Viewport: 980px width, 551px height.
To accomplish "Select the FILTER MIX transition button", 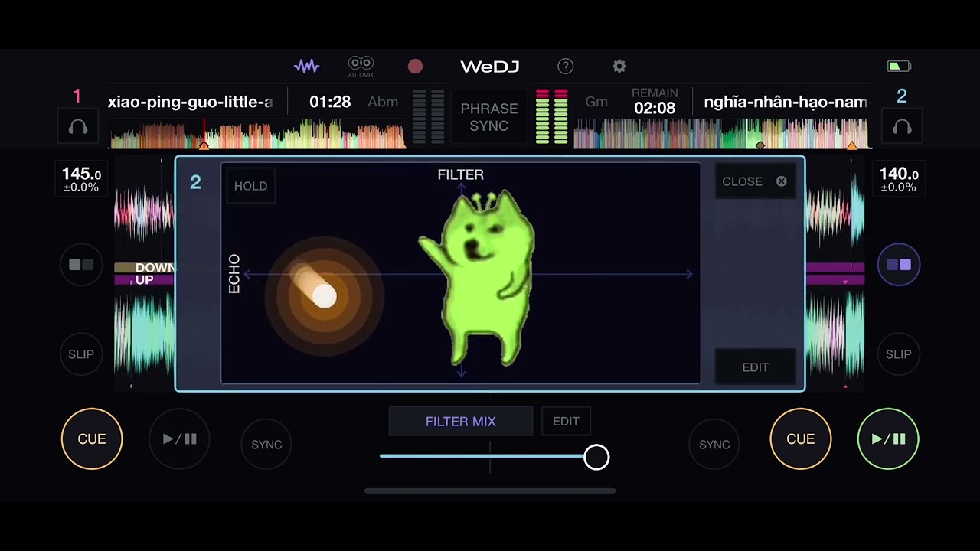I will pyautogui.click(x=461, y=421).
